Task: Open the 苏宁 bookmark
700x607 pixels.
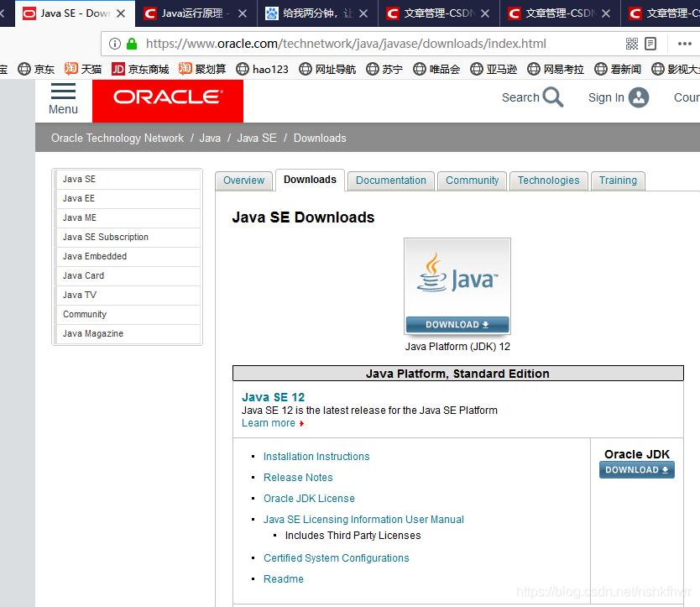Action: 384,69
